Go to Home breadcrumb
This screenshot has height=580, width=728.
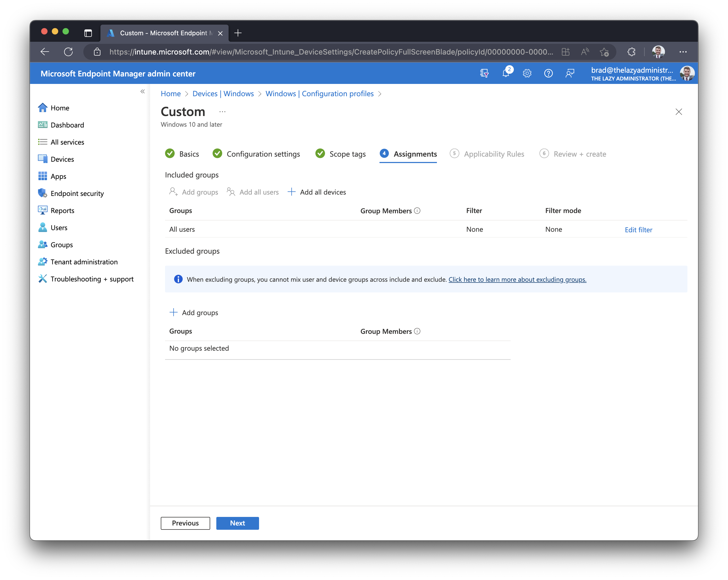tap(171, 94)
